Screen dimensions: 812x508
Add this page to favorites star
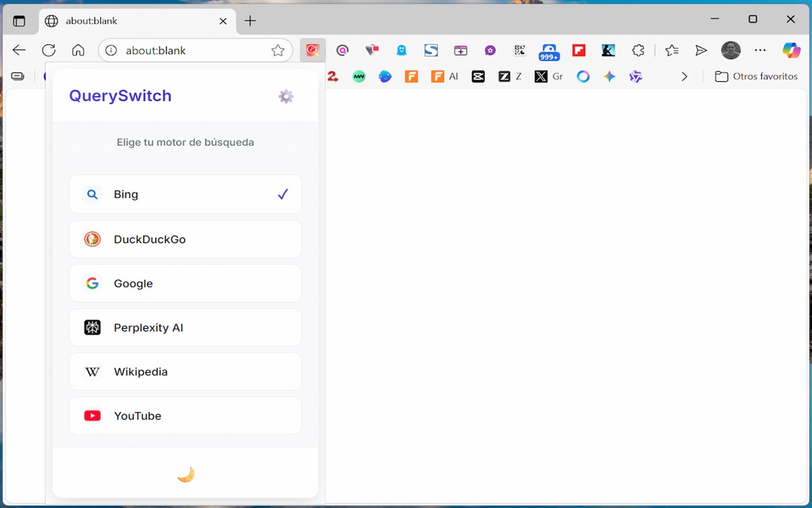277,50
